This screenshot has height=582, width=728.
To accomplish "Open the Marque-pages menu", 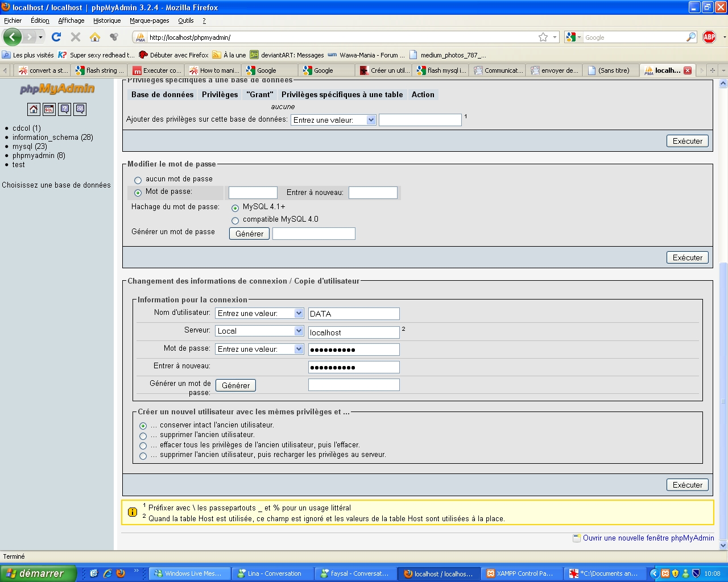I will click(x=149, y=20).
